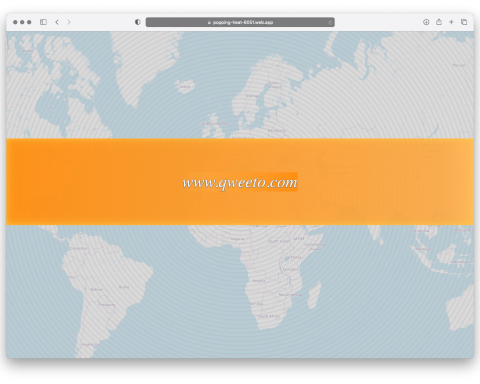Maximize the Safari window
This screenshot has width=480, height=384.
[x=29, y=22]
